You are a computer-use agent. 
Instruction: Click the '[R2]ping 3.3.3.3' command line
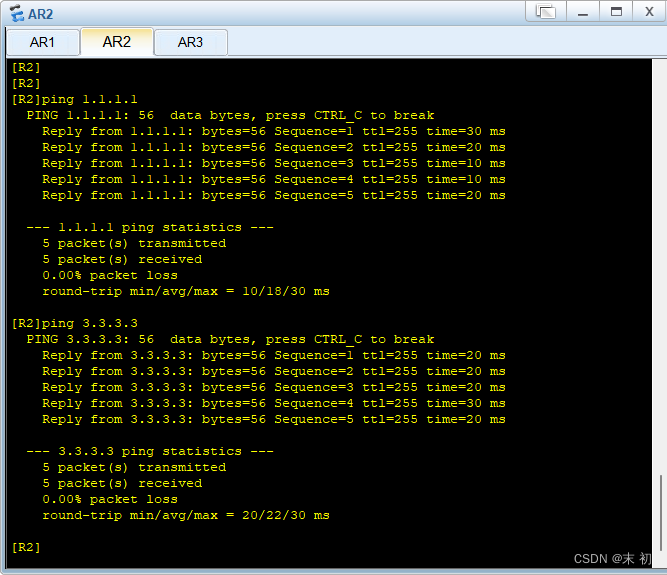pyautogui.click(x=75, y=323)
